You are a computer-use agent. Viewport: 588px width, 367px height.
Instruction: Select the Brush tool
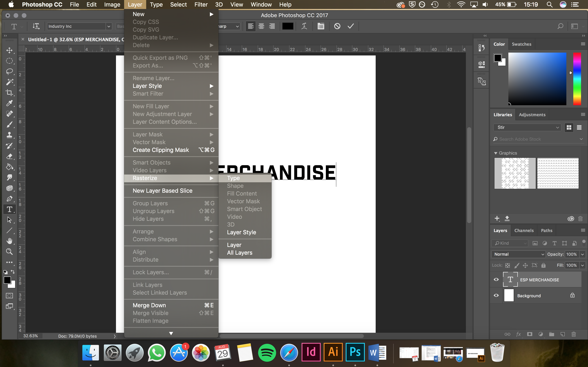tap(9, 125)
